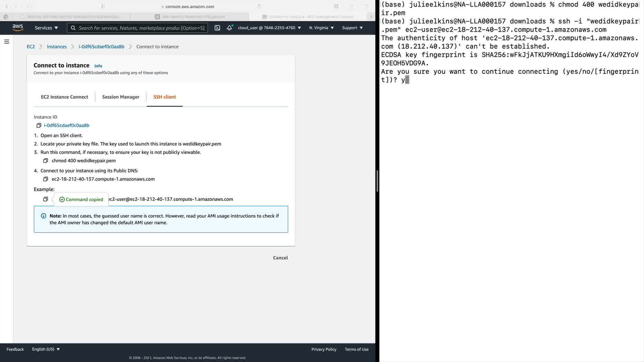Open AWS CloudShell from the top bar
The image size is (644, 362).
click(x=217, y=28)
